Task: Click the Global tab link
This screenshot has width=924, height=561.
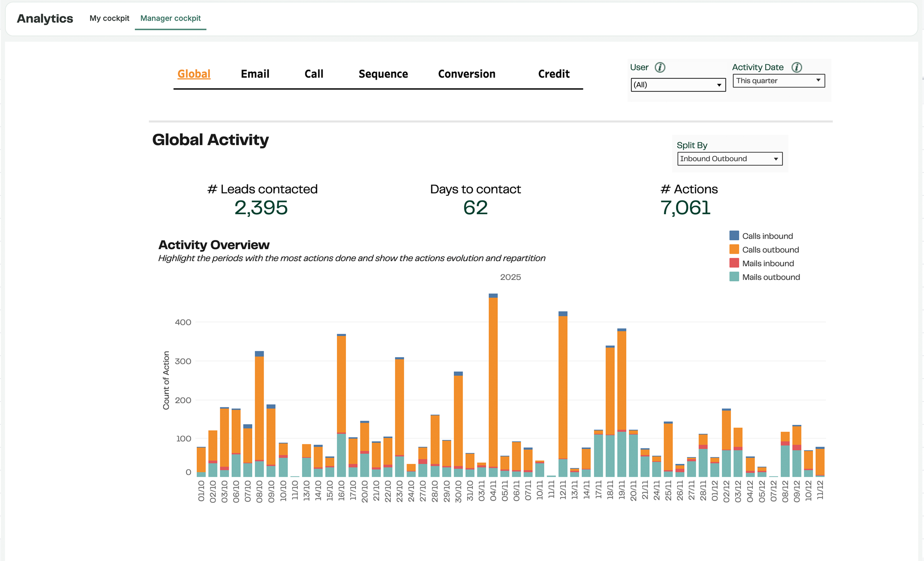Action: point(194,74)
